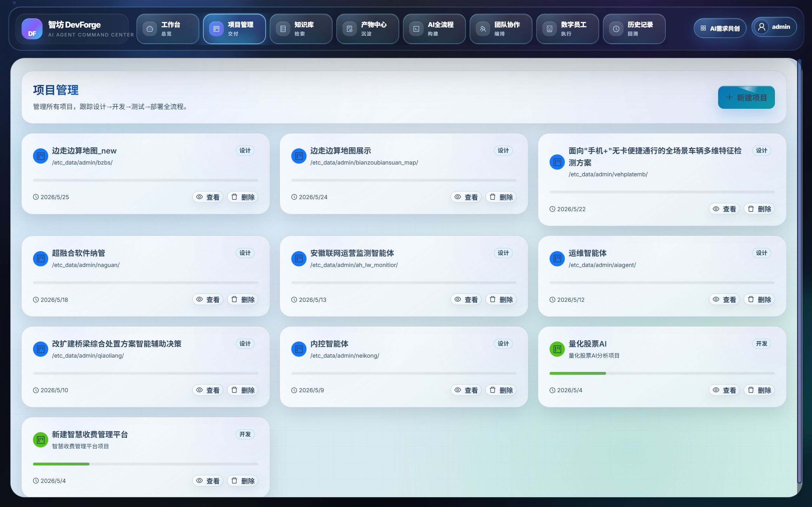Click the 内控智能体 project title
The width and height of the screenshot is (812, 507).
329,344
